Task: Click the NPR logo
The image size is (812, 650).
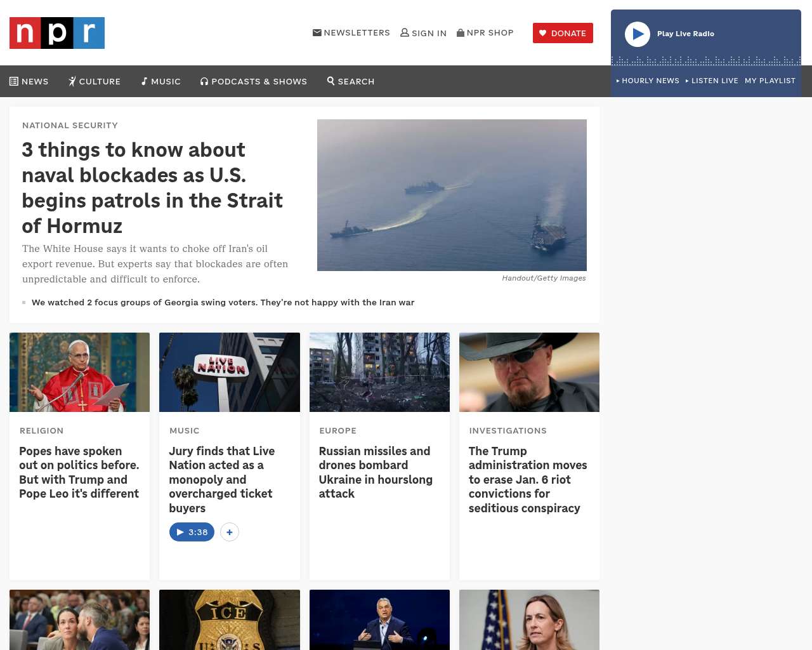Action: point(57,33)
